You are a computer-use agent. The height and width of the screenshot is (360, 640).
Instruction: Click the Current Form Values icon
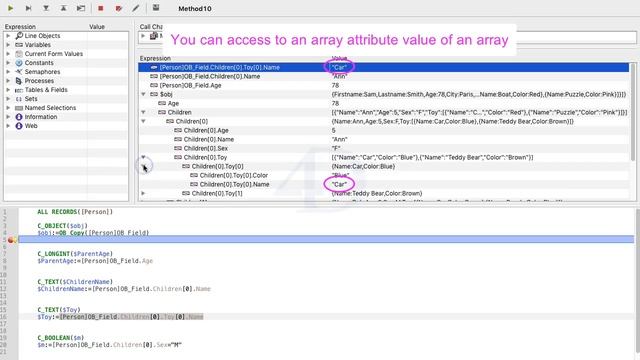(19, 54)
